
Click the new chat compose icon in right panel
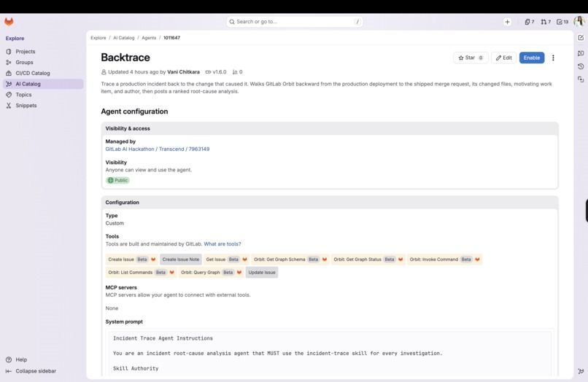pos(581,37)
